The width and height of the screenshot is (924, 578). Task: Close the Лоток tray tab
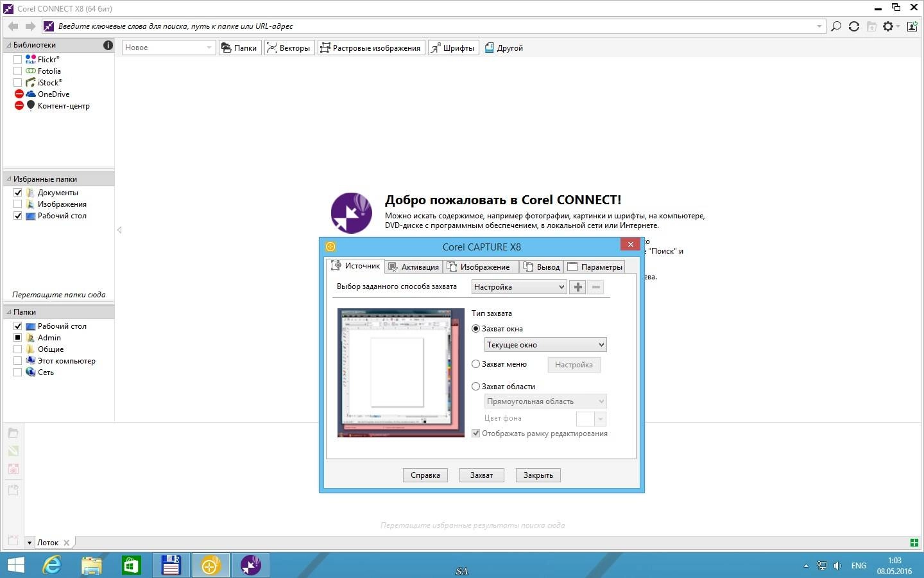pyautogui.click(x=67, y=543)
